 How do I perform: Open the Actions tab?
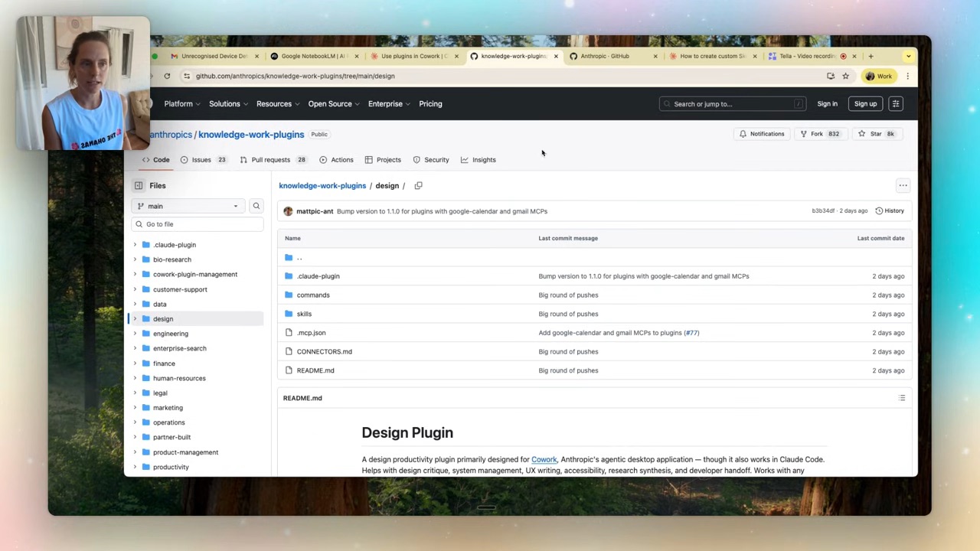(x=336, y=160)
